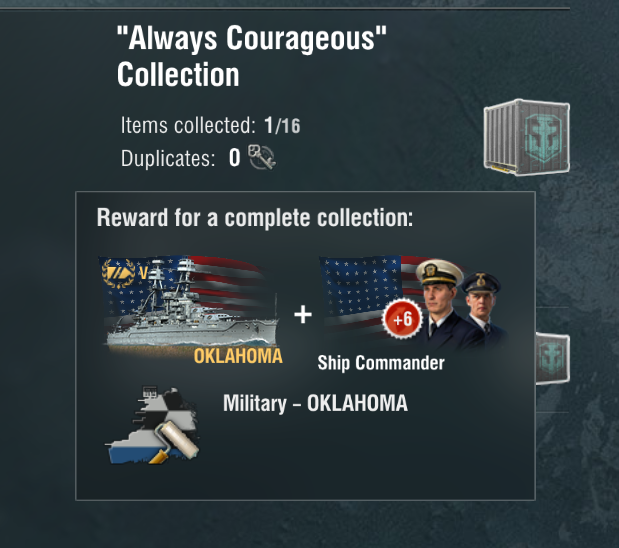The height and width of the screenshot is (548, 619).
Task: Click the small tag on camouflage icon
Action: [150, 392]
